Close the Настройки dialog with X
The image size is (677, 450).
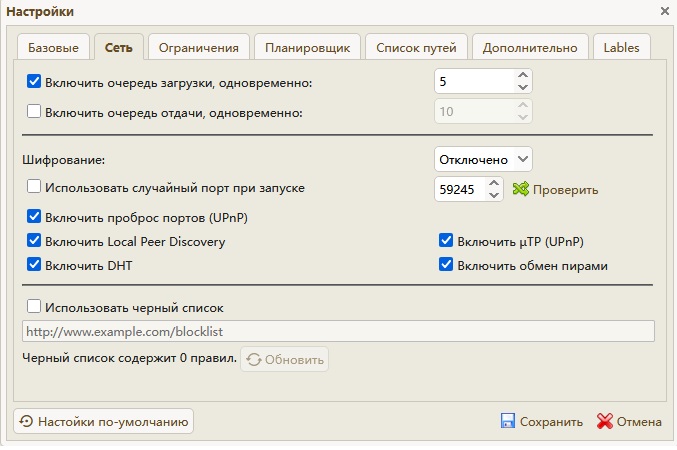click(664, 11)
